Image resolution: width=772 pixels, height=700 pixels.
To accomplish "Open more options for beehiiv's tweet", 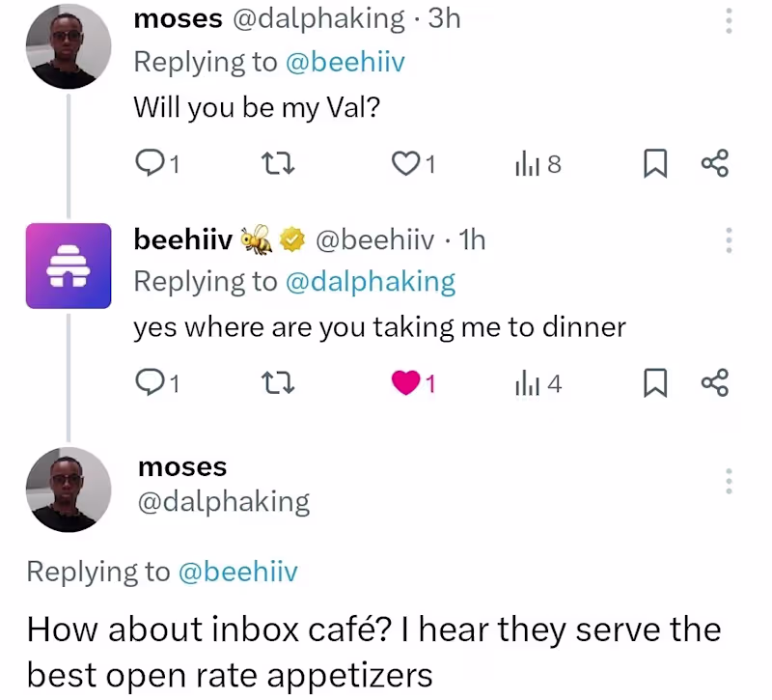I will coord(729,239).
